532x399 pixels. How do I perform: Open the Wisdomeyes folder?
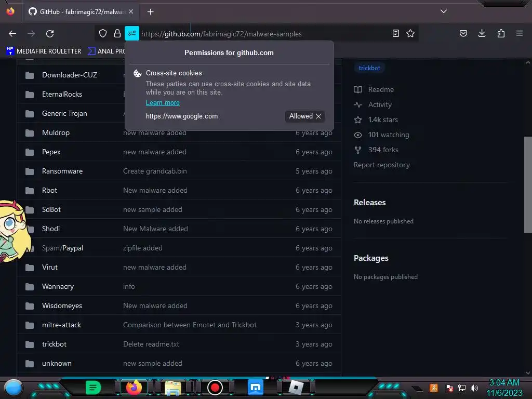62,305
